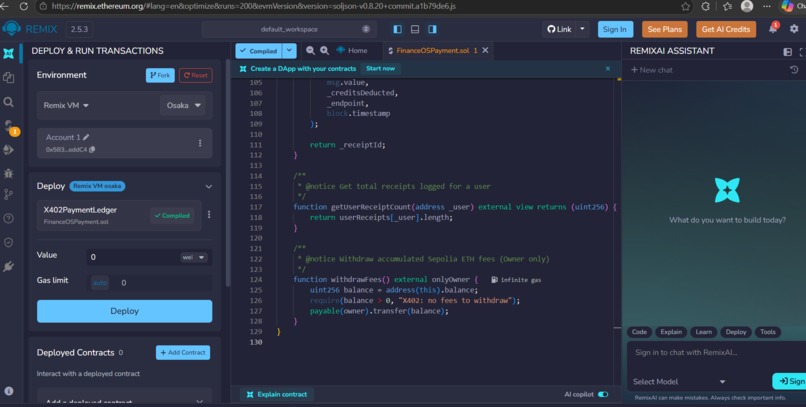The width and height of the screenshot is (806, 407).
Task: Toggle bottom terminal panel layout icon
Action: tap(415, 29)
